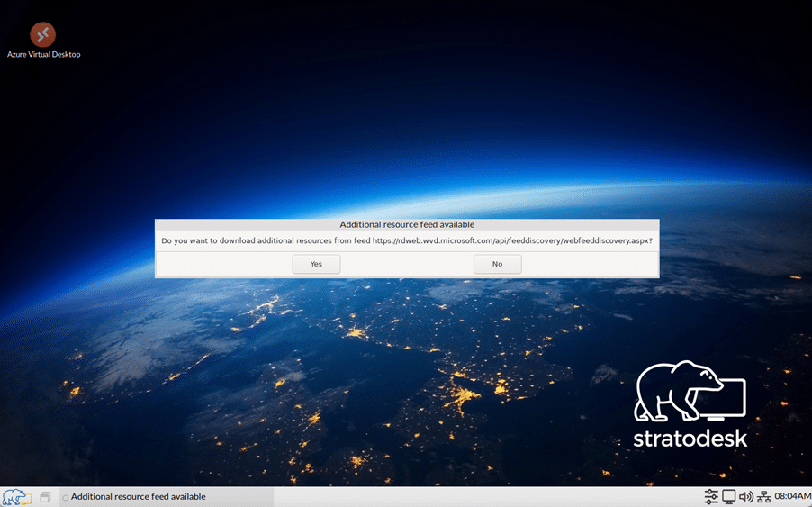The height and width of the screenshot is (507, 812).
Task: Open the Azure Virtual Desktop shortcut icon
Action: pyautogui.click(x=42, y=35)
